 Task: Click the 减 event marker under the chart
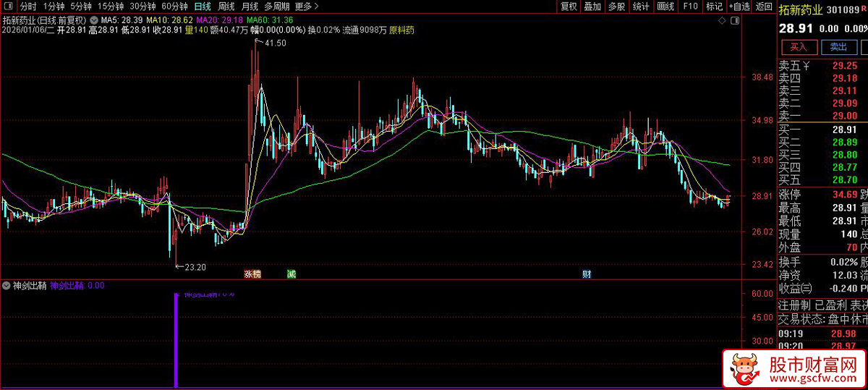click(x=291, y=275)
